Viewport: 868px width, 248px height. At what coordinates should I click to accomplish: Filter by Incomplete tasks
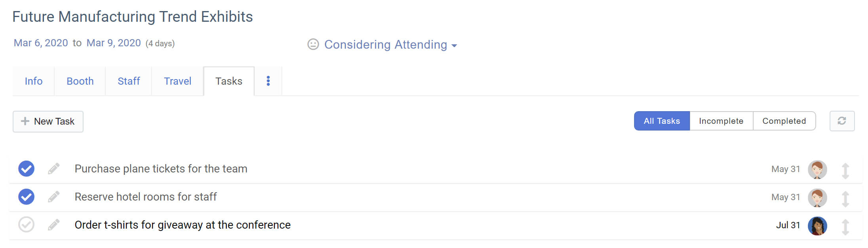coord(721,121)
